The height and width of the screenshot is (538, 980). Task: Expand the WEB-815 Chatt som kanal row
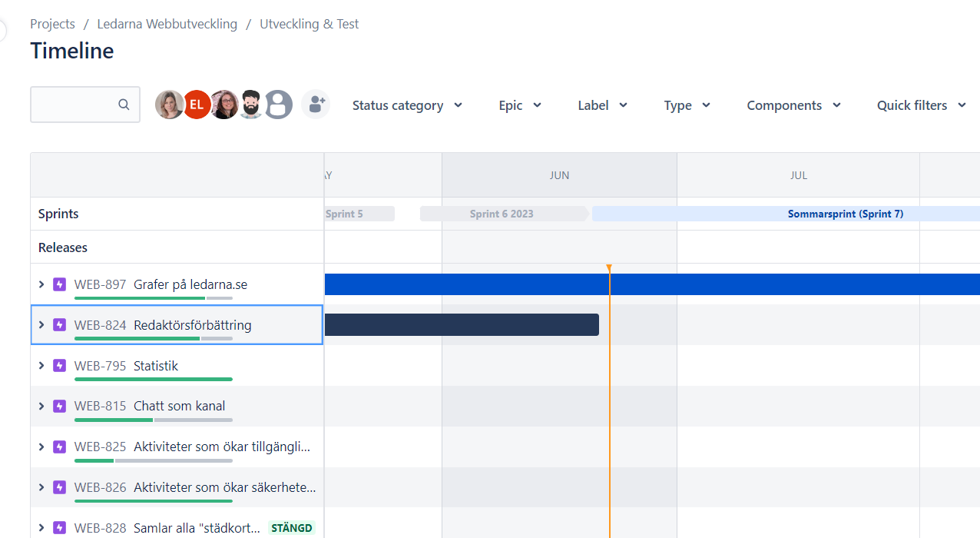(x=41, y=406)
